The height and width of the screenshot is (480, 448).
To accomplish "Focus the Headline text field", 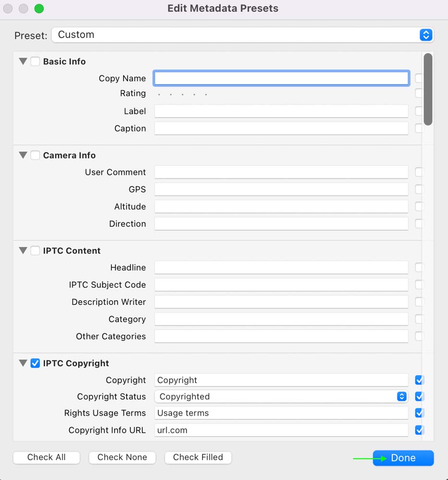I will click(281, 267).
